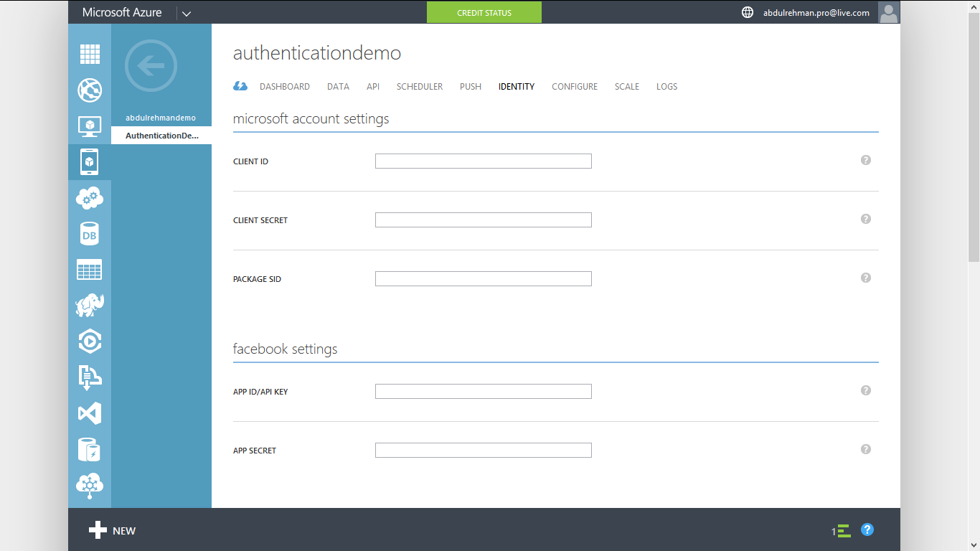
Task: Click the back arrow circle
Action: 151,66
